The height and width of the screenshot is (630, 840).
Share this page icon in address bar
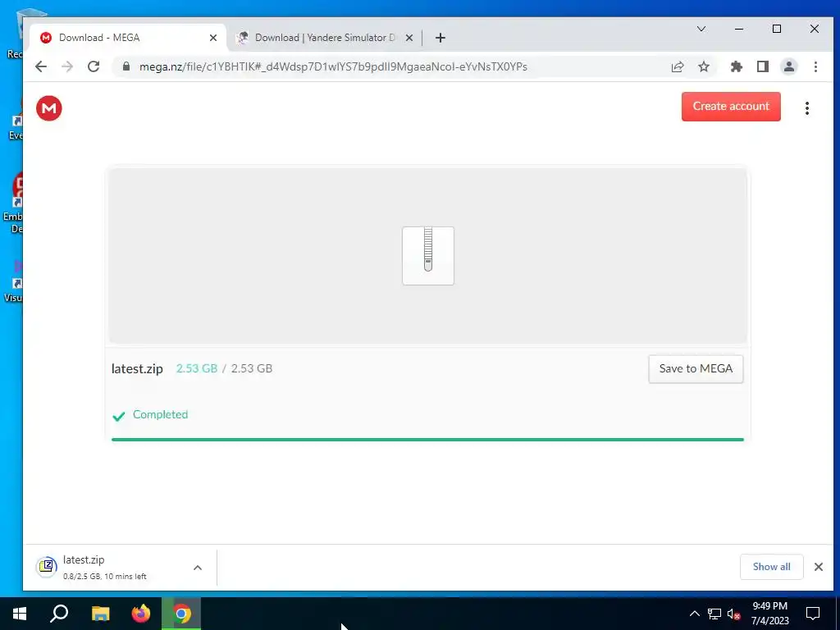click(x=677, y=66)
